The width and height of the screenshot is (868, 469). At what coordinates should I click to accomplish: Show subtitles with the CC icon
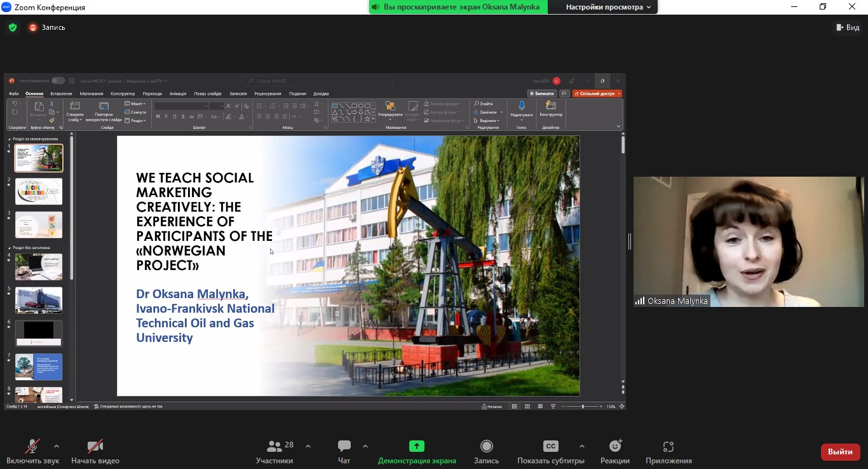click(550, 446)
